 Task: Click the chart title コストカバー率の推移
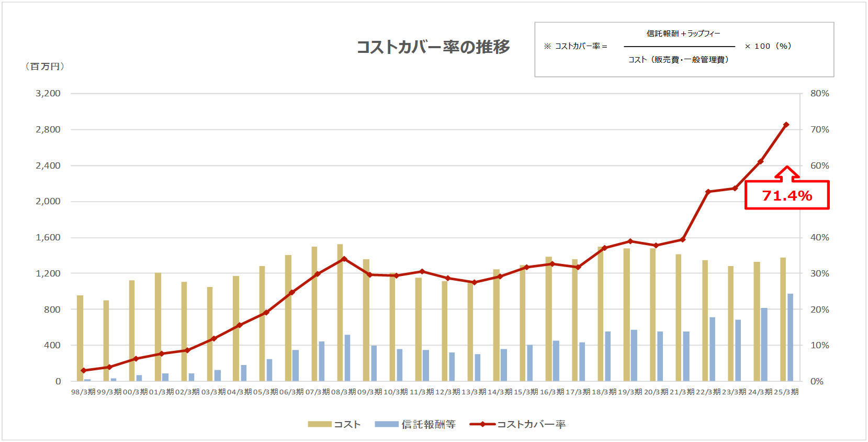click(x=433, y=47)
